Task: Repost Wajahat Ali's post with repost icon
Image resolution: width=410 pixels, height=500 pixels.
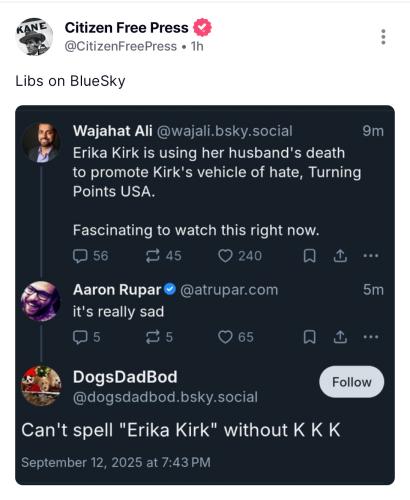Action: coord(153,256)
